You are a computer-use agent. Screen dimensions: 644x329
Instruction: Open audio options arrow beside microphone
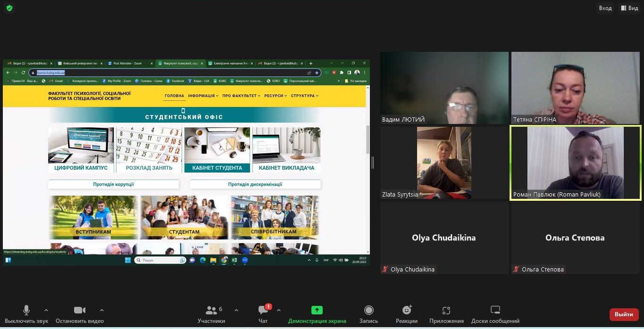click(46, 310)
